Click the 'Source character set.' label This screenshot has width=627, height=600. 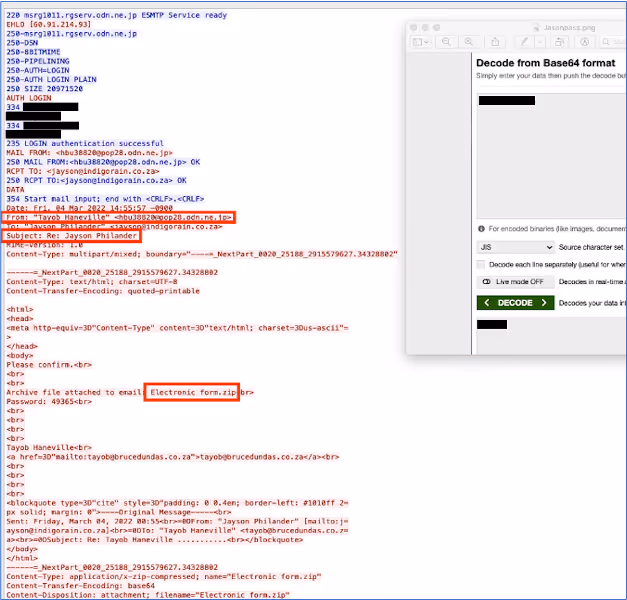[591, 247]
